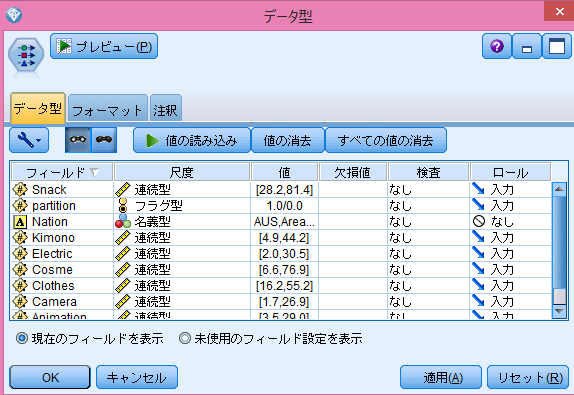This screenshot has height=395, width=574.
Task: Sort by the フィールド column header
Action: 62,172
